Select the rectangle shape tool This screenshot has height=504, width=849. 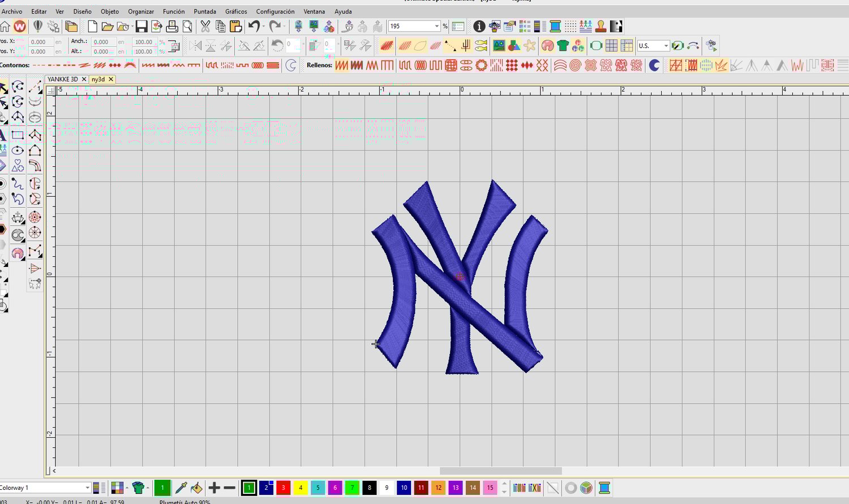[x=18, y=135]
